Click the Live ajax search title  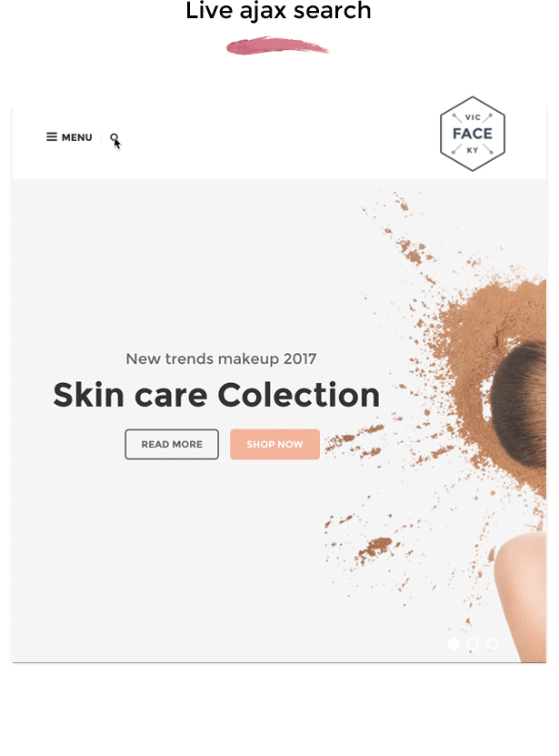pos(278,11)
